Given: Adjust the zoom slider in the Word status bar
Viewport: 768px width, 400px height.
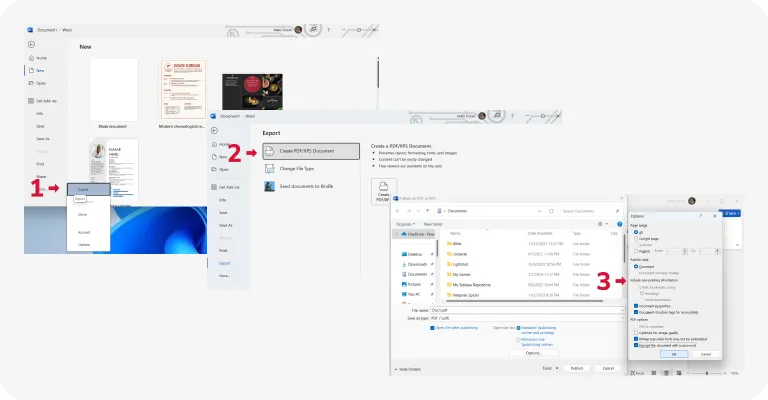Looking at the screenshot, I should tap(707, 373).
